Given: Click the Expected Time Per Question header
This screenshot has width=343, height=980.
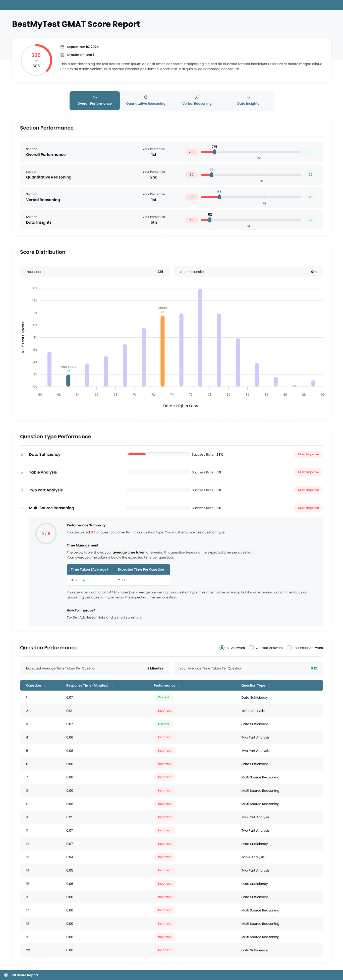Looking at the screenshot, I should 142,569.
